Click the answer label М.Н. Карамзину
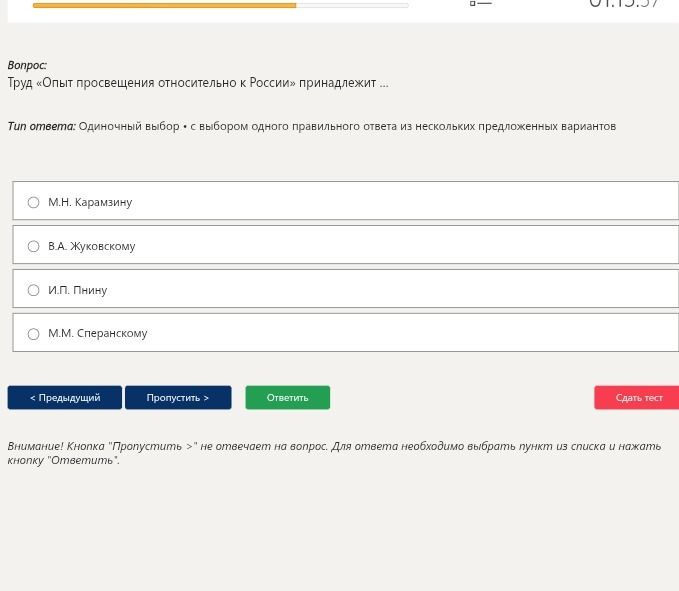 tap(90, 202)
